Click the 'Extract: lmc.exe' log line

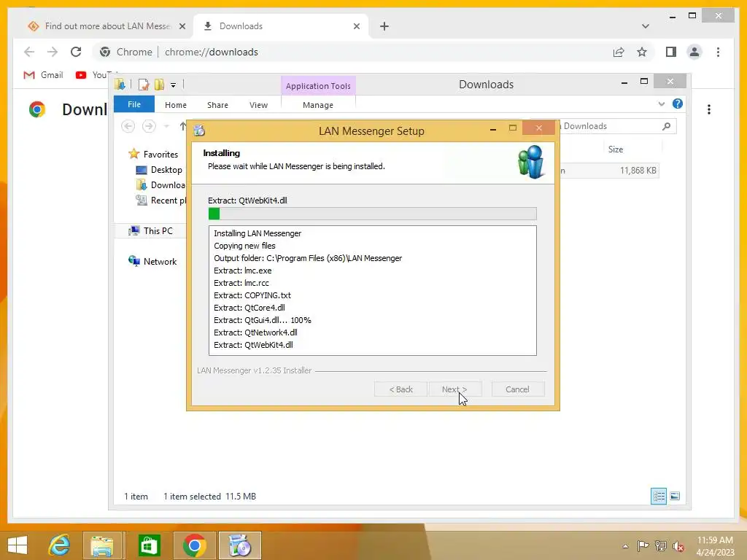click(x=243, y=271)
